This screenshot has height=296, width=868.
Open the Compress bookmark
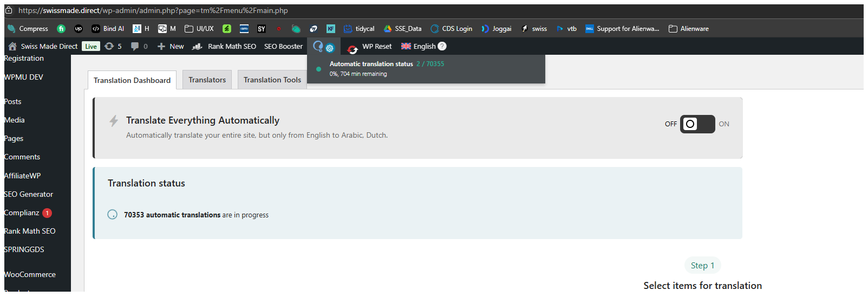pos(28,29)
